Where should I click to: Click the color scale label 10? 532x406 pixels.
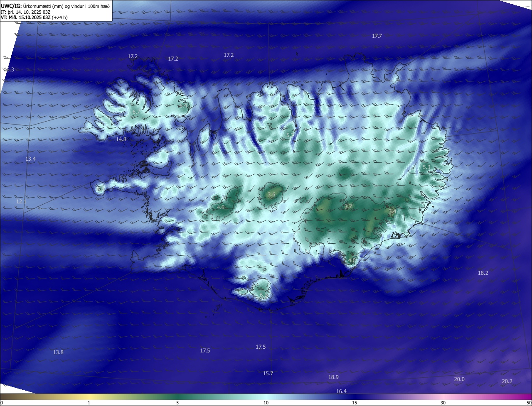(266, 403)
